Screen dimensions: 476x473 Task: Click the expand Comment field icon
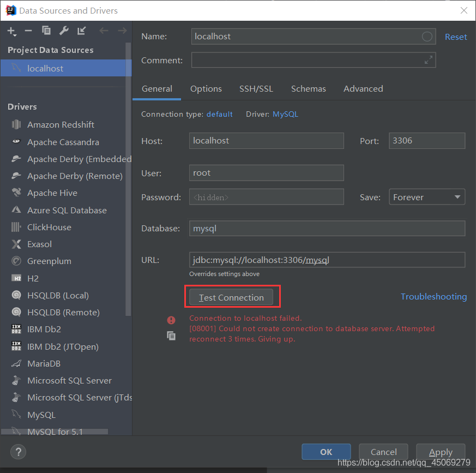pyautogui.click(x=429, y=60)
